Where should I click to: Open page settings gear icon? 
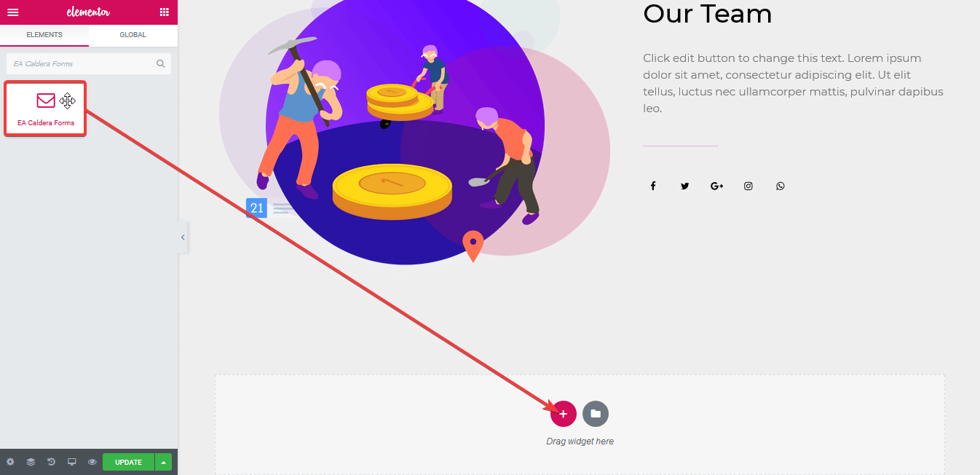click(x=10, y=462)
